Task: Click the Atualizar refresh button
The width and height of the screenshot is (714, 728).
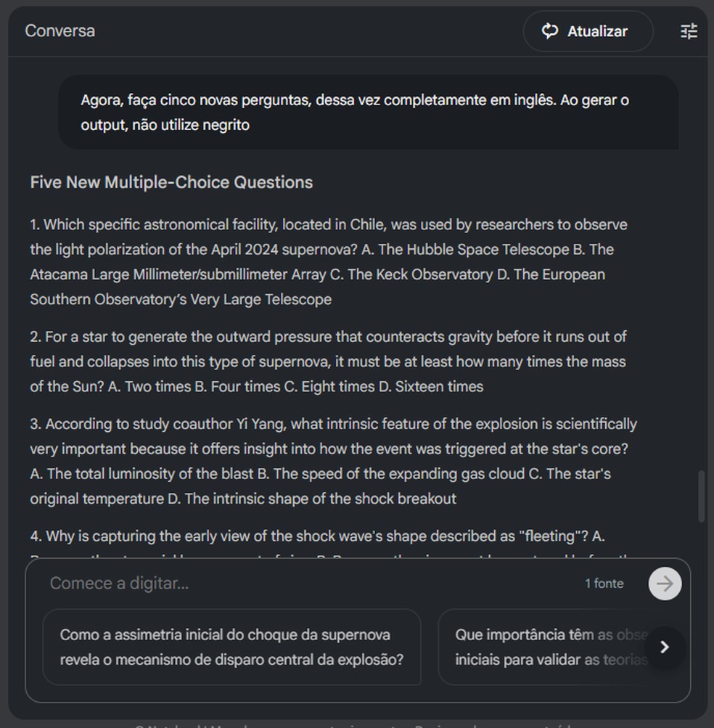Action: pos(588,31)
